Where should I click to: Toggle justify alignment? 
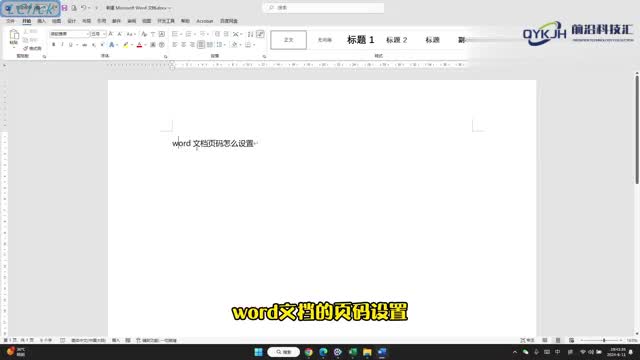coord(201,45)
